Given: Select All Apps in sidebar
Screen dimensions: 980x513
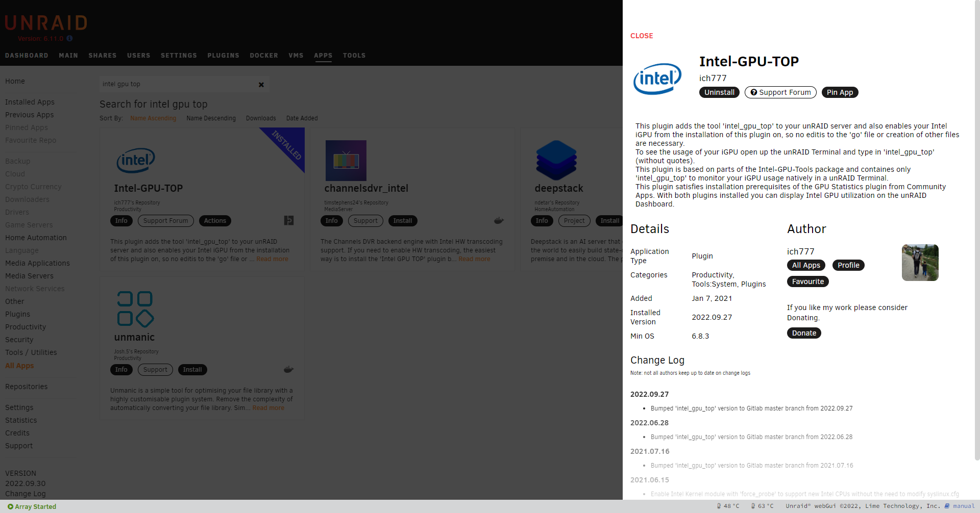Looking at the screenshot, I should coord(19,366).
